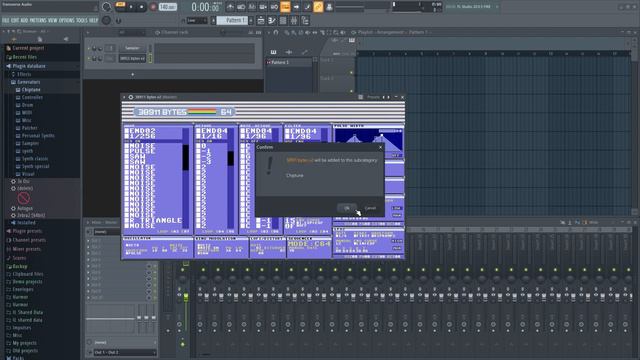Select the 38911 bytes v2 channel button
The height and width of the screenshot is (360, 640).
click(x=132, y=59)
